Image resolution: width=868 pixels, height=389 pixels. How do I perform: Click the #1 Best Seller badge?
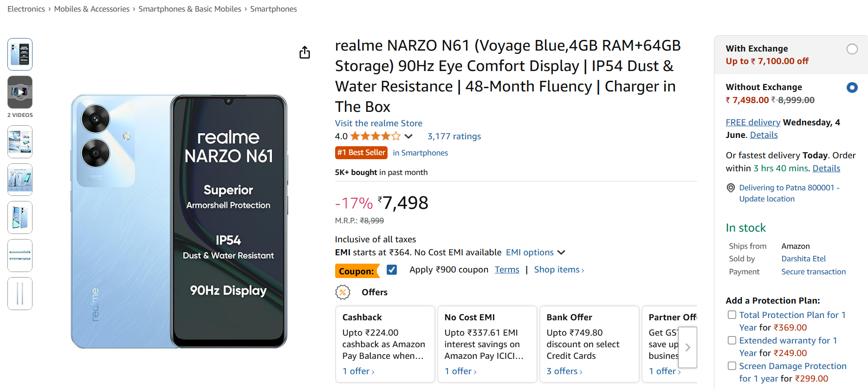click(x=361, y=153)
